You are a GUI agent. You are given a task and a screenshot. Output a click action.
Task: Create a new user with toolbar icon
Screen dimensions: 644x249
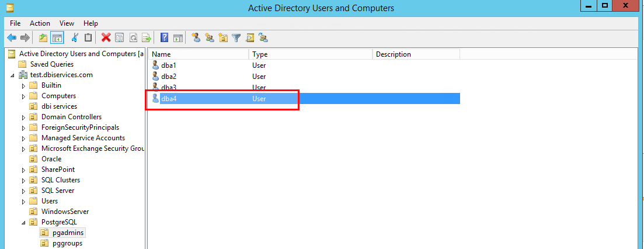point(196,38)
